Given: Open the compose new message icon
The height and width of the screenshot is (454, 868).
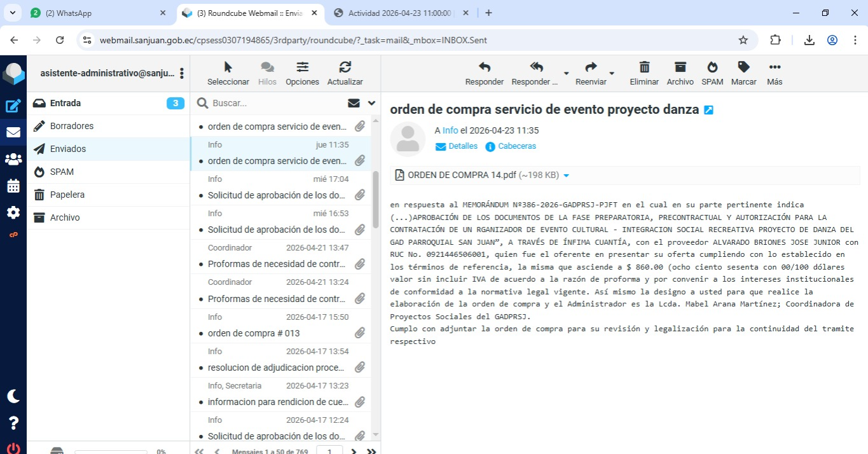Looking at the screenshot, I should point(13,106).
